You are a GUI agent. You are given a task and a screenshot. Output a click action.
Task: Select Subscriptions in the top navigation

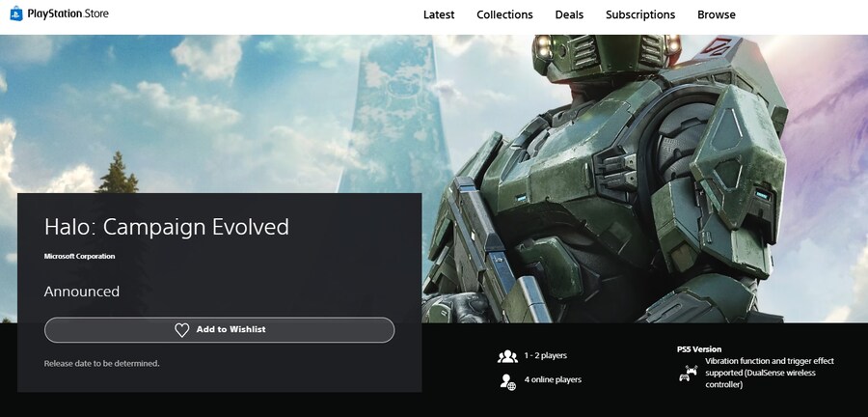[640, 14]
